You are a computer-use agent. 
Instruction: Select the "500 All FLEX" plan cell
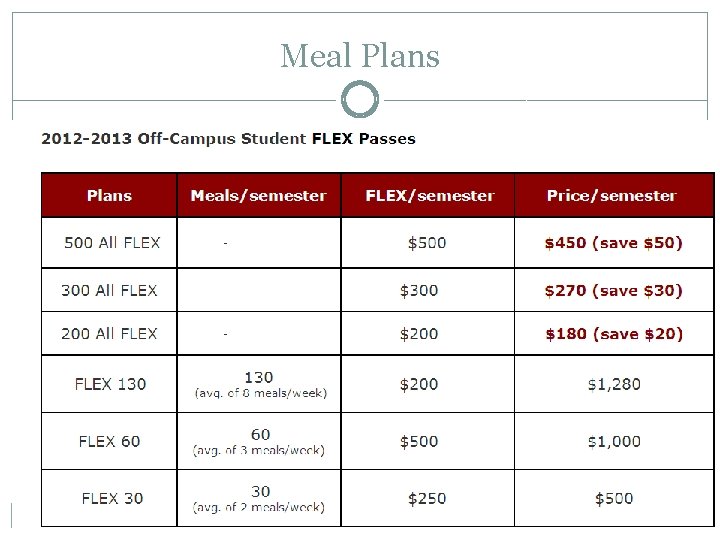tap(112, 243)
